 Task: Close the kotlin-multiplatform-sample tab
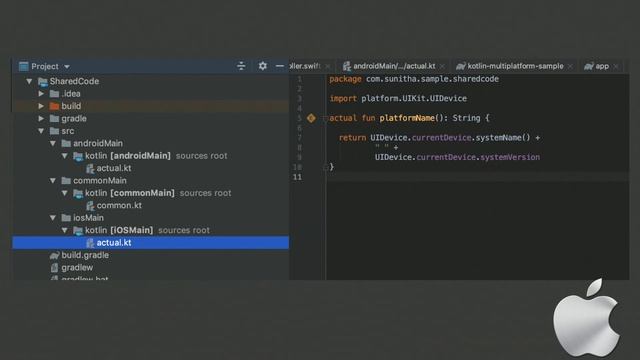570,67
